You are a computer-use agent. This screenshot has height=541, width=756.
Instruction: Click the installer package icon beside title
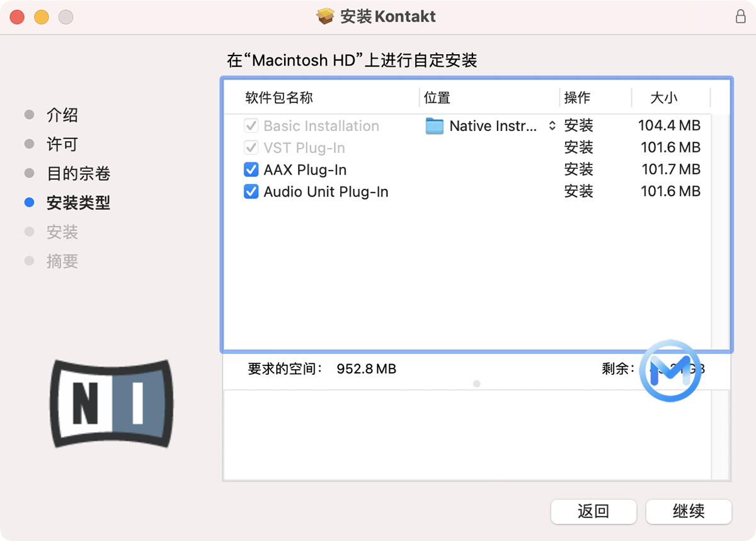325,16
